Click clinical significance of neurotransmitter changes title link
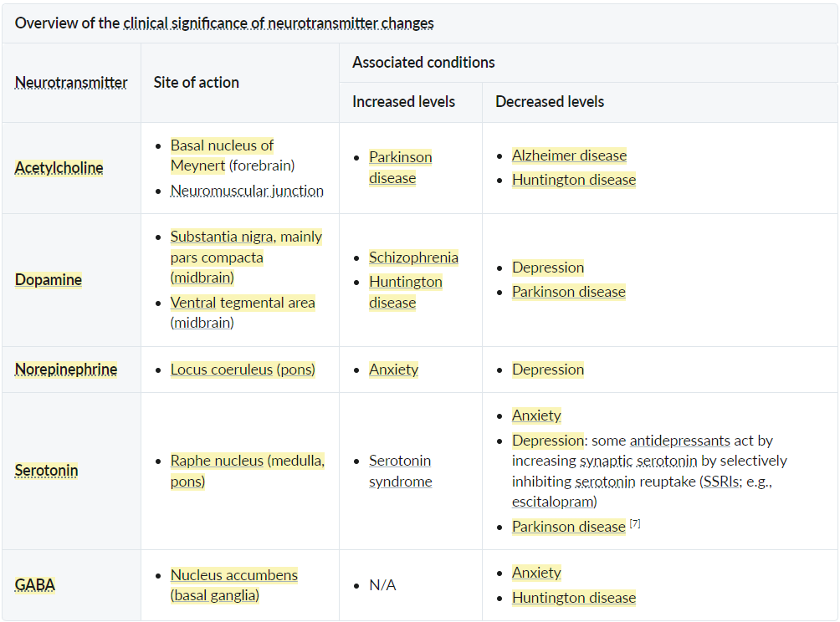 (279, 23)
